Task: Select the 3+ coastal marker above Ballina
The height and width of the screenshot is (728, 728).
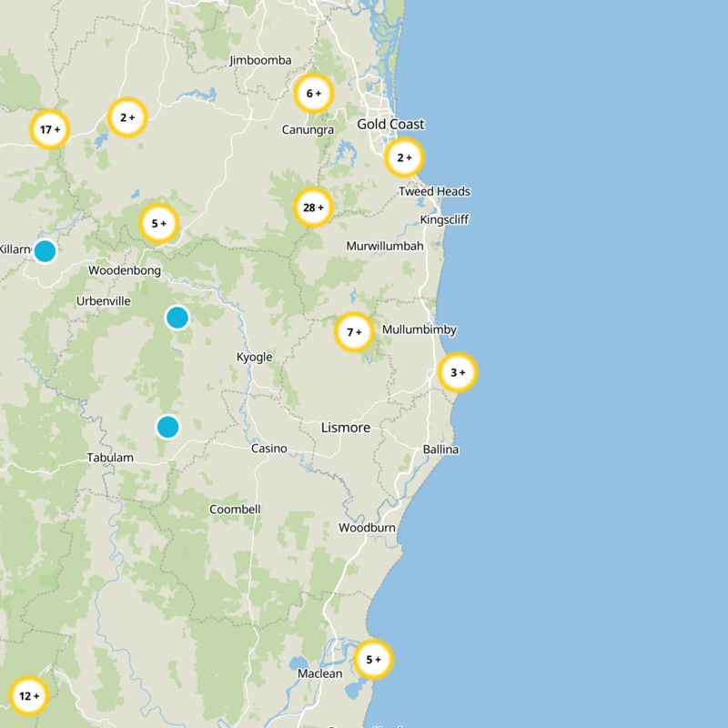Action: [x=457, y=372]
